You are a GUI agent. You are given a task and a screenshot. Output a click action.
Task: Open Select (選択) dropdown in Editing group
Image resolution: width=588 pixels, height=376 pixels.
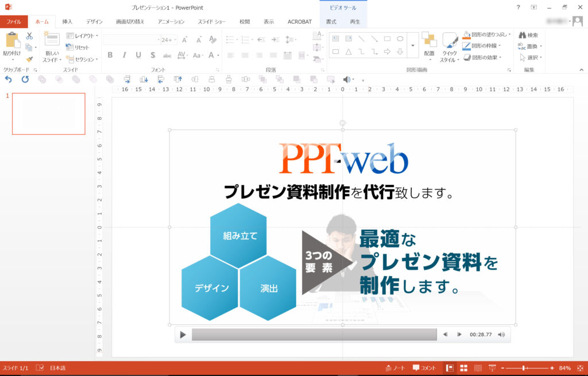point(531,57)
